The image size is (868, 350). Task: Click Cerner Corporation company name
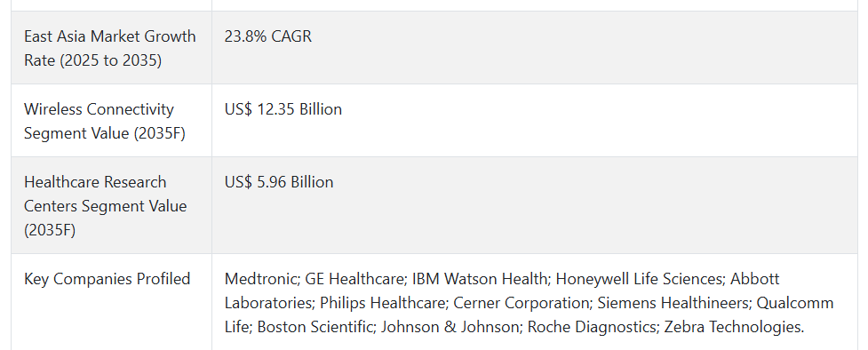pos(521,304)
